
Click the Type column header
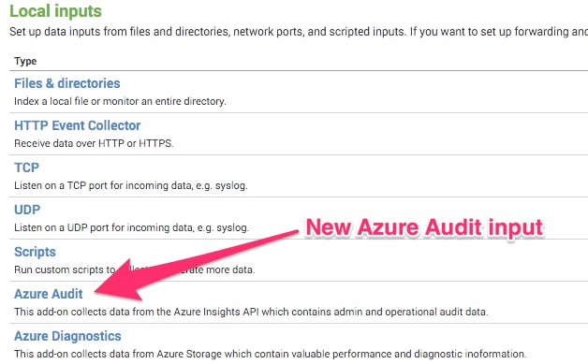(x=25, y=61)
